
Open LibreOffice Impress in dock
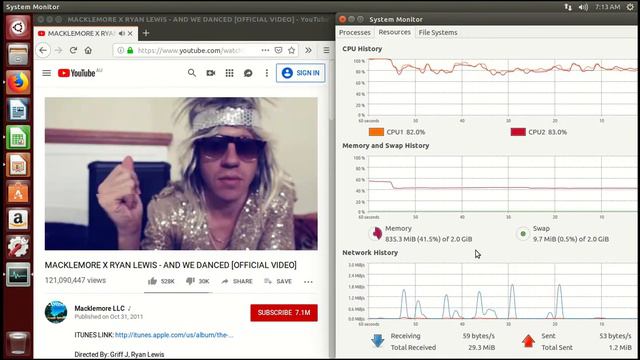pyautogui.click(x=18, y=165)
